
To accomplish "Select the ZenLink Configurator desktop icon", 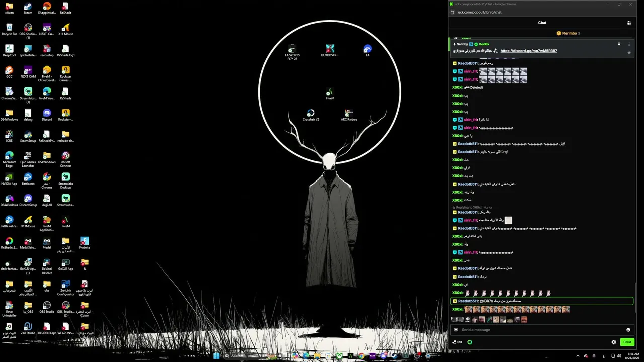I will pyautogui.click(x=65, y=288).
